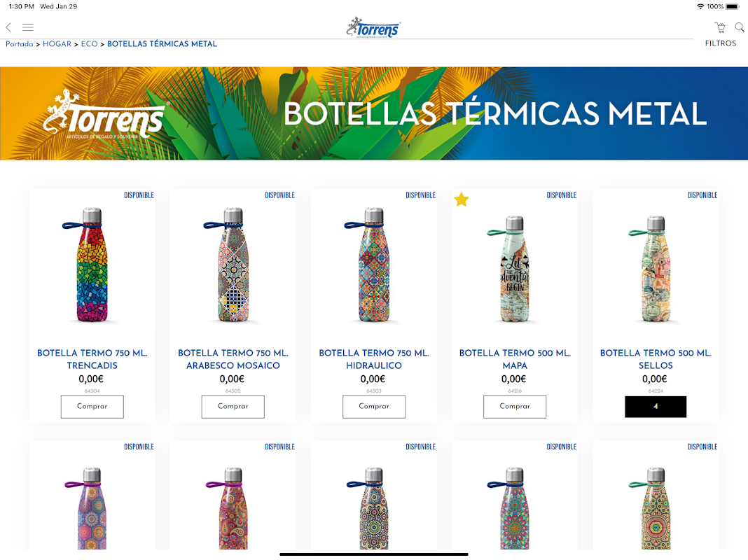Screen dimensions: 748x560
Task: Click Comprar for Mapa bottle
Action: point(515,407)
